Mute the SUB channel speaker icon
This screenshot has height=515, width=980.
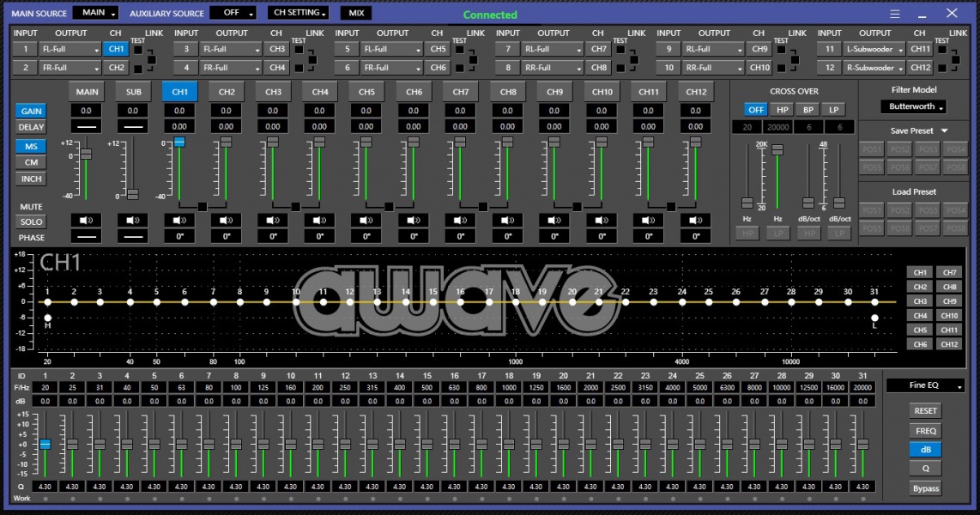point(133,220)
